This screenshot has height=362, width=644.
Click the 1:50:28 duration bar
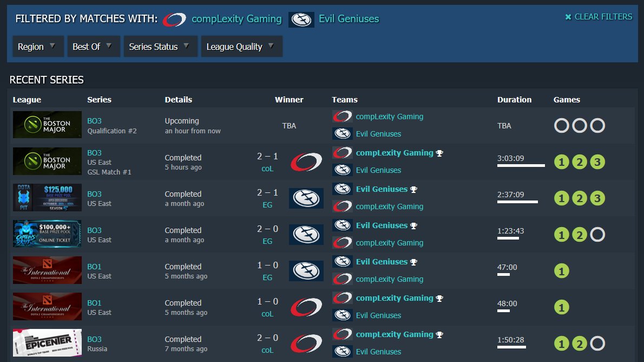[x=511, y=347]
